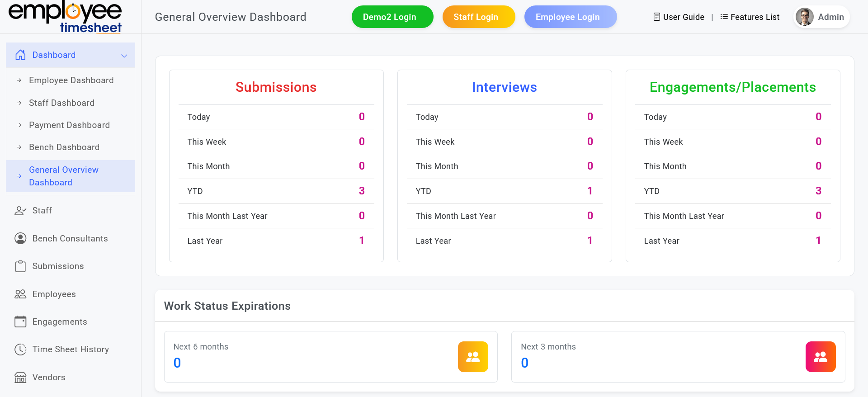Click the red Next 3 months people icon
Image resolution: width=868 pixels, height=397 pixels.
point(820,357)
